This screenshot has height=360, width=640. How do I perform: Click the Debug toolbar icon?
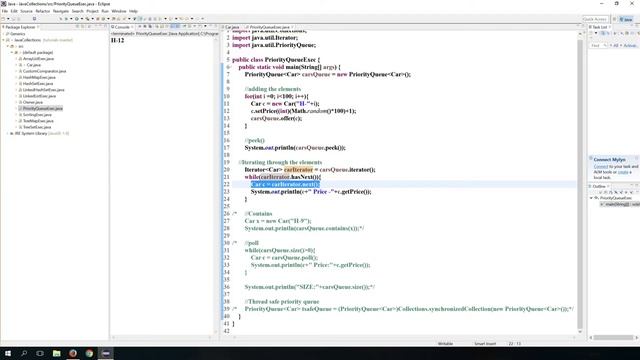(66, 19)
